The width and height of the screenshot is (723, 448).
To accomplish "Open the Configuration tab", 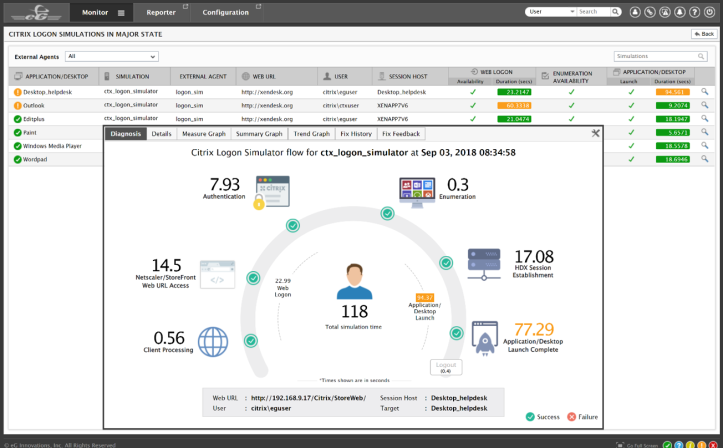I will (x=225, y=12).
